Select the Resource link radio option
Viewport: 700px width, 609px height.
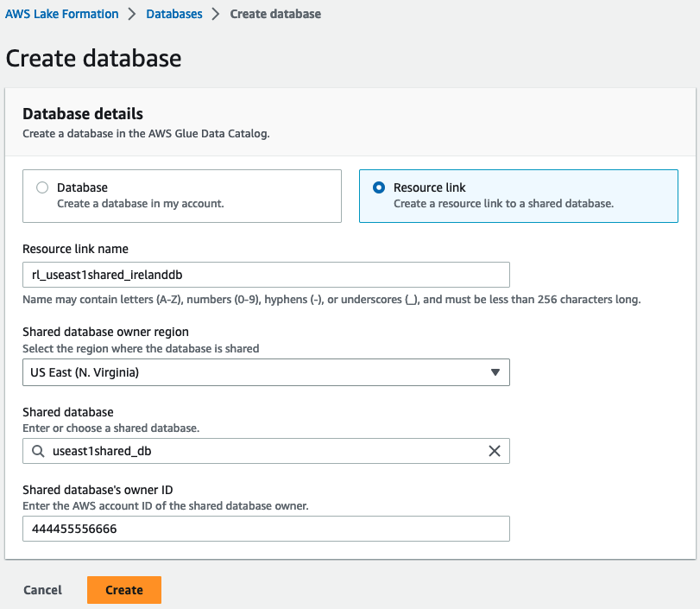click(x=379, y=187)
